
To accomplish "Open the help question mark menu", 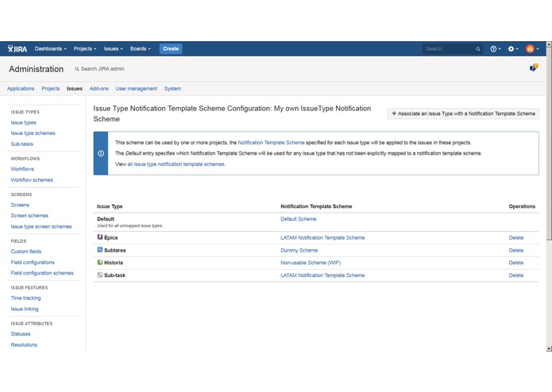I will pos(496,49).
